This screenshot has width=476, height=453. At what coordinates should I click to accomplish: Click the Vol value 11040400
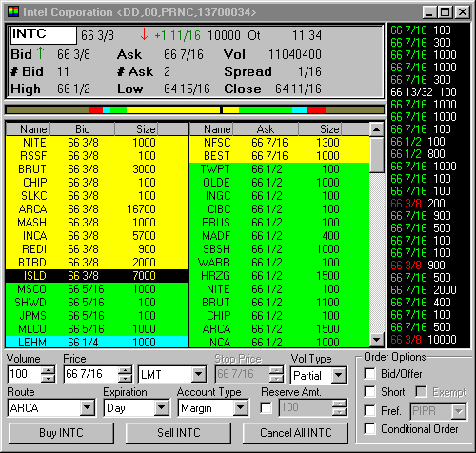[x=295, y=54]
